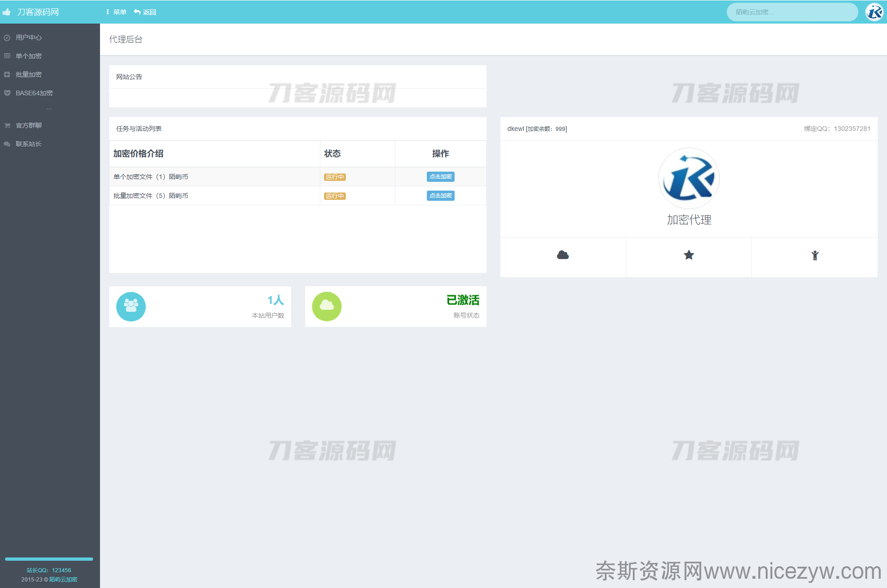Click the 加密代理 label under profile logo
The width and height of the screenshot is (887, 588).
tap(689, 220)
